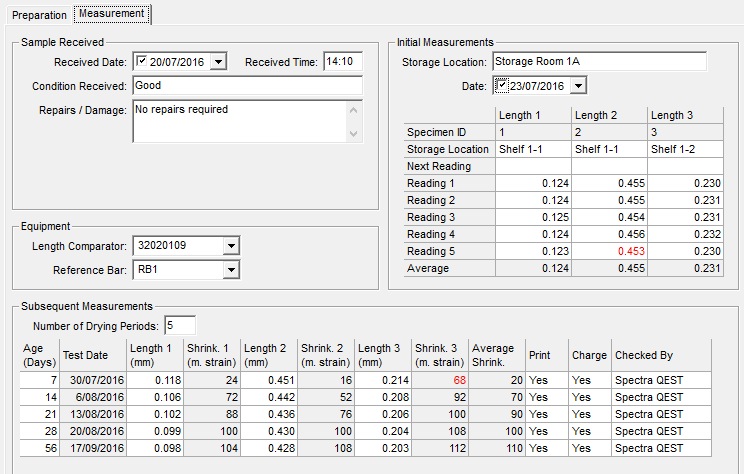Toggle the Initial Measurements Date checkbox
The width and height of the screenshot is (744, 474).
coord(502,86)
